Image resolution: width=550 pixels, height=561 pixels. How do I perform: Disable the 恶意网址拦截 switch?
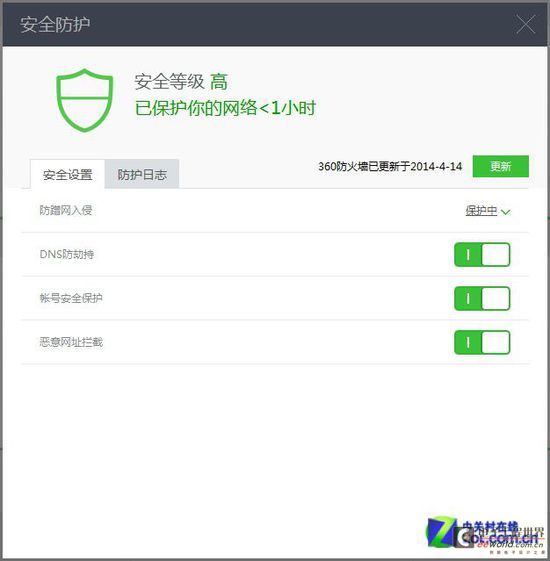pyautogui.click(x=482, y=342)
